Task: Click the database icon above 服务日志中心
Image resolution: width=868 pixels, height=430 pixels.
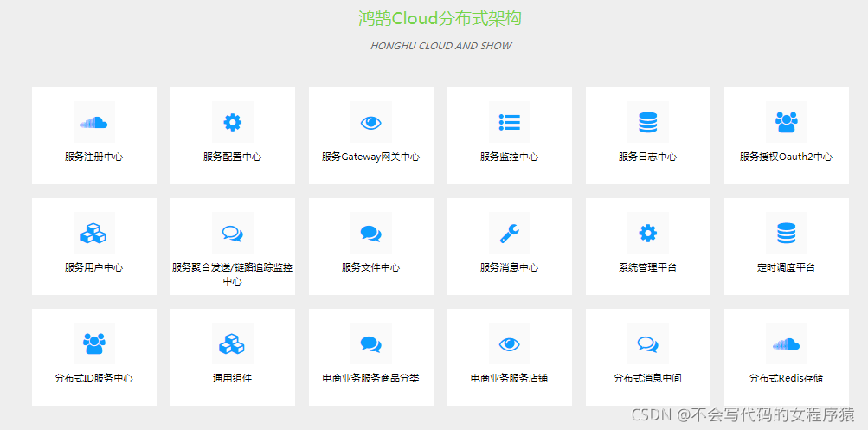Action: [x=647, y=122]
